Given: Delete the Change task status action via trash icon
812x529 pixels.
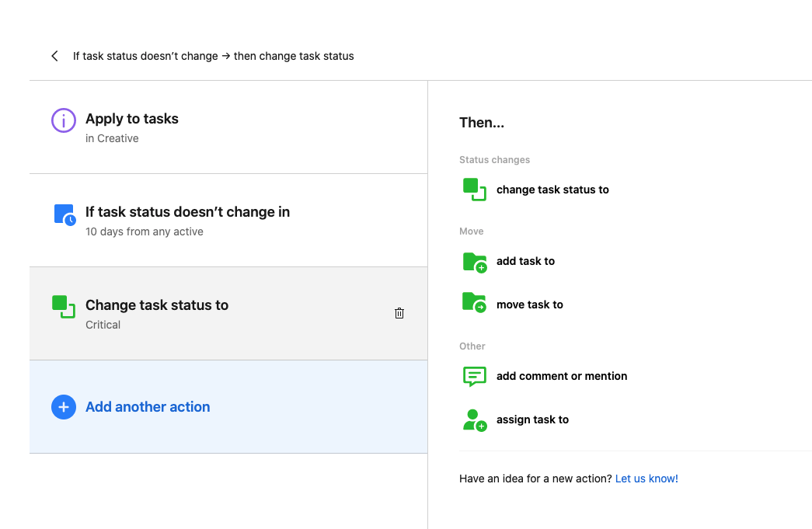Looking at the screenshot, I should [x=399, y=313].
